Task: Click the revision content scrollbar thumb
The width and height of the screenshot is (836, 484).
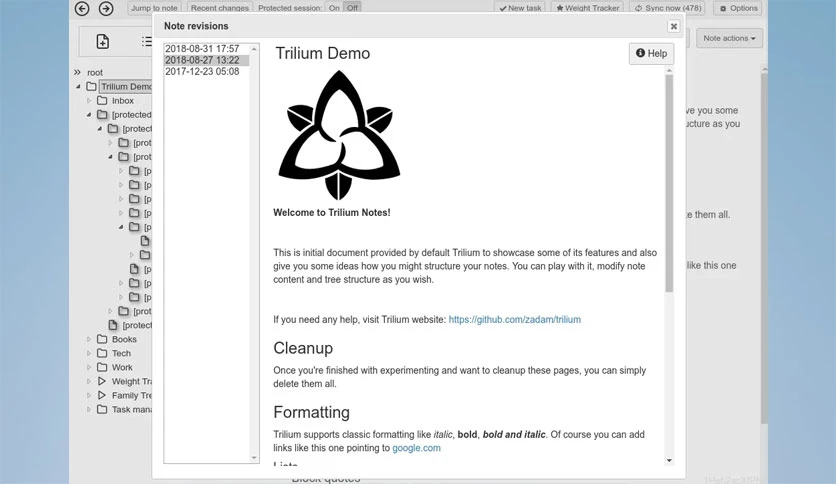Action: [x=669, y=183]
